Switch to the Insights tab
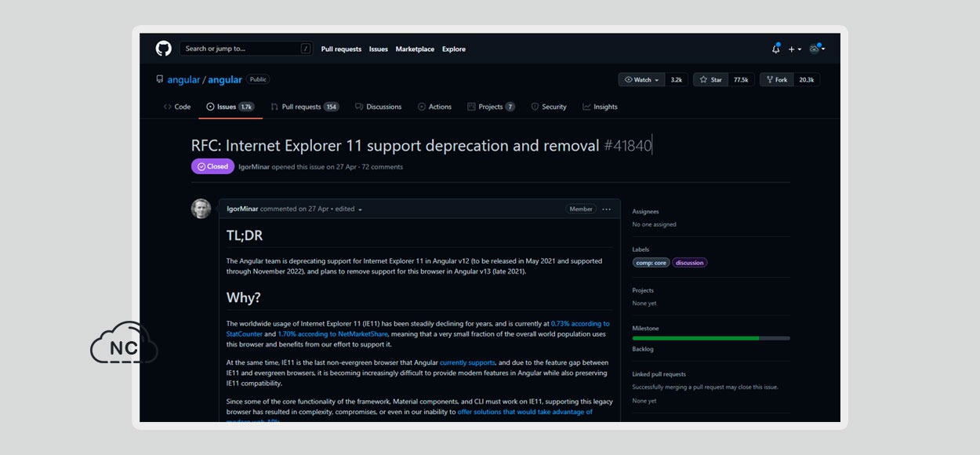Image resolution: width=980 pixels, height=455 pixels. (x=600, y=107)
